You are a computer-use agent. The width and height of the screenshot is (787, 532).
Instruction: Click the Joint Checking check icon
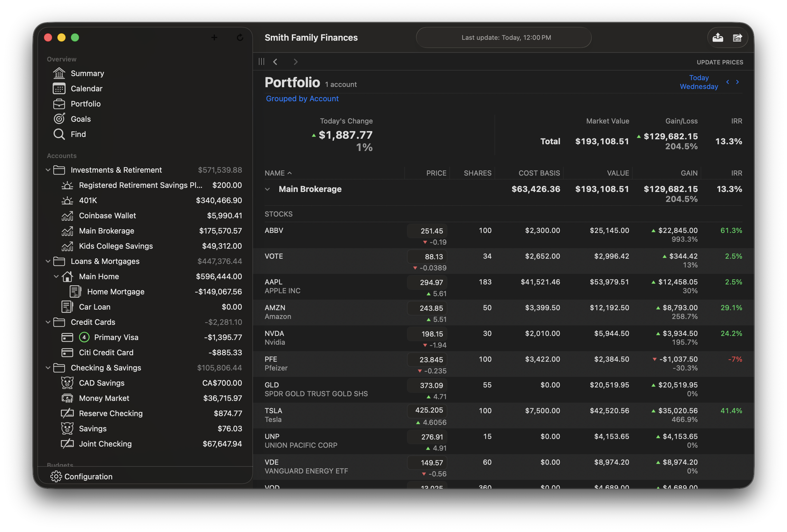(x=67, y=444)
